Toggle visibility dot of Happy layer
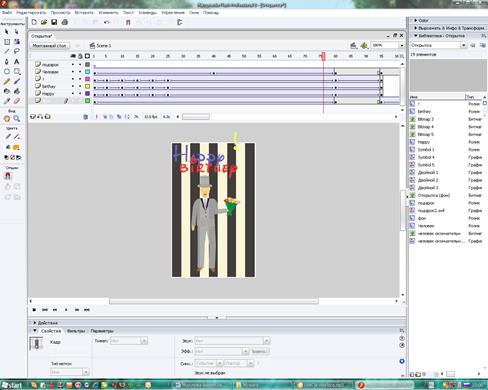 [73, 93]
